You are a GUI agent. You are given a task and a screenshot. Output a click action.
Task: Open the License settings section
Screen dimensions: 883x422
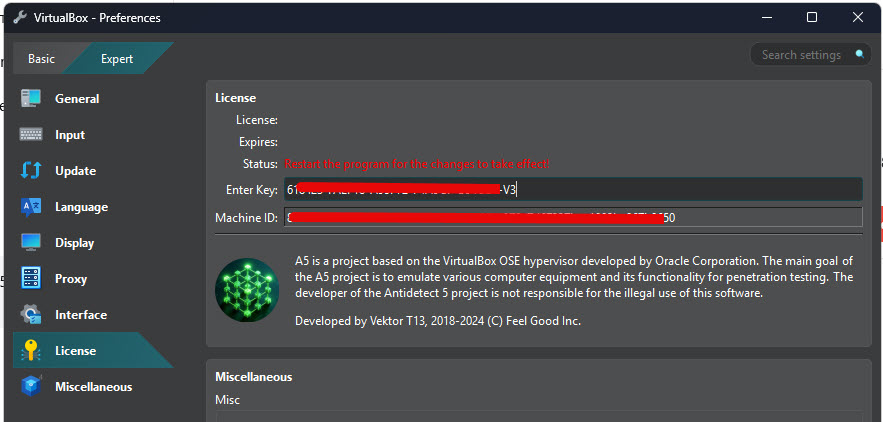point(76,351)
